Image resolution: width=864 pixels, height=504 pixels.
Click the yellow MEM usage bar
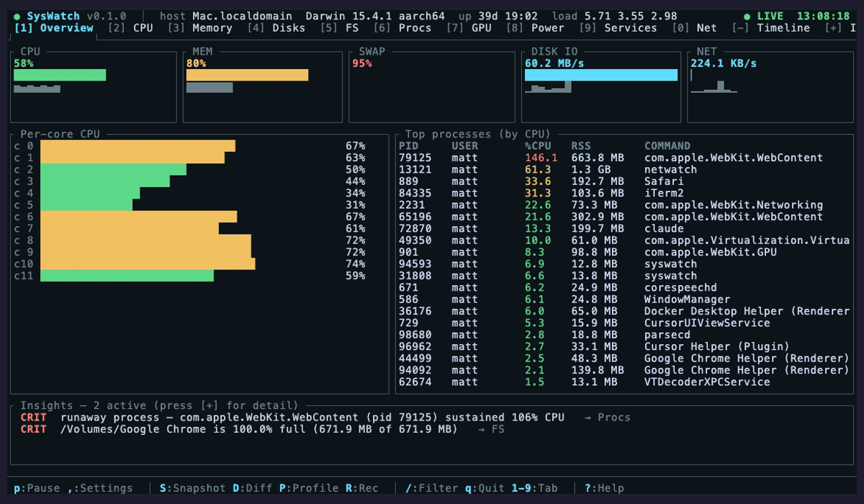click(247, 75)
